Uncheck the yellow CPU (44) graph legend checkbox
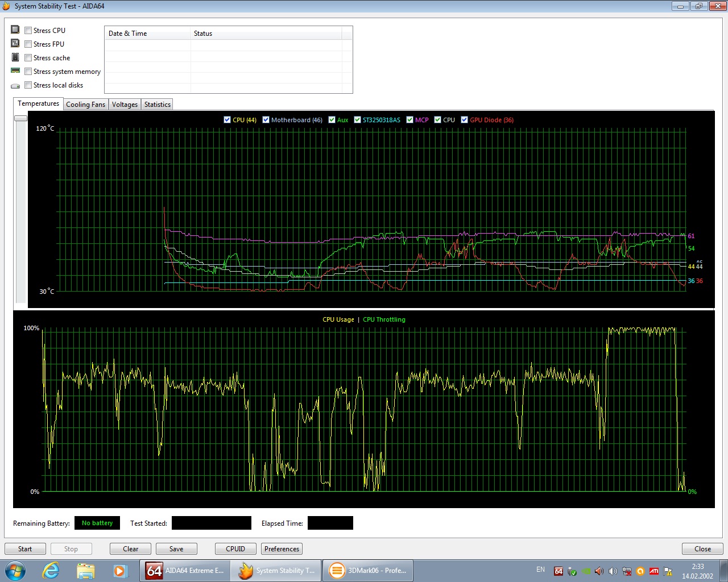 (x=227, y=120)
